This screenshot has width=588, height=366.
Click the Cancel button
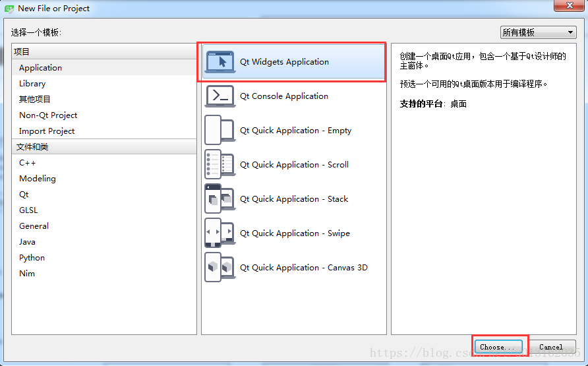[x=550, y=347]
